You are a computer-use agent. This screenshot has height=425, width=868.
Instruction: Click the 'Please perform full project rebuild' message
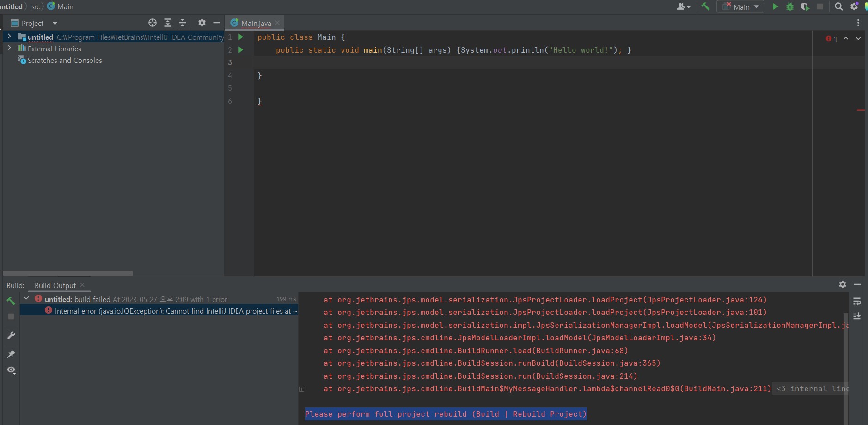[x=446, y=414]
